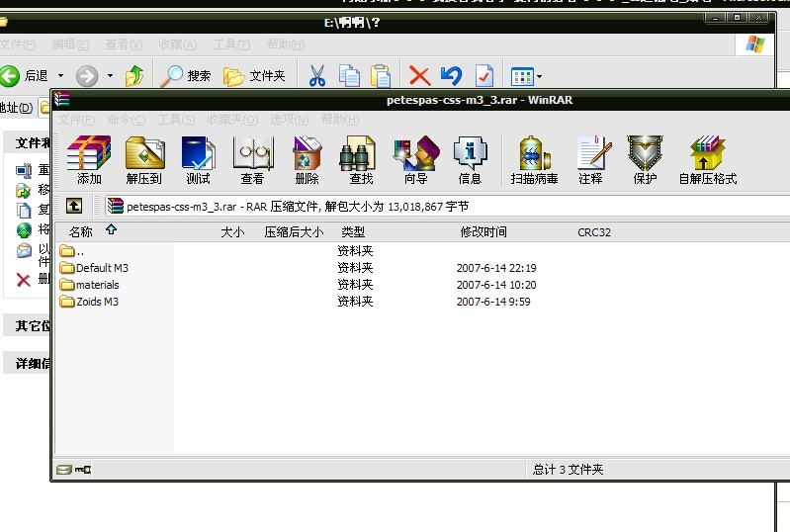Select the materials folder row
The width and height of the screenshot is (790, 532).
90,285
